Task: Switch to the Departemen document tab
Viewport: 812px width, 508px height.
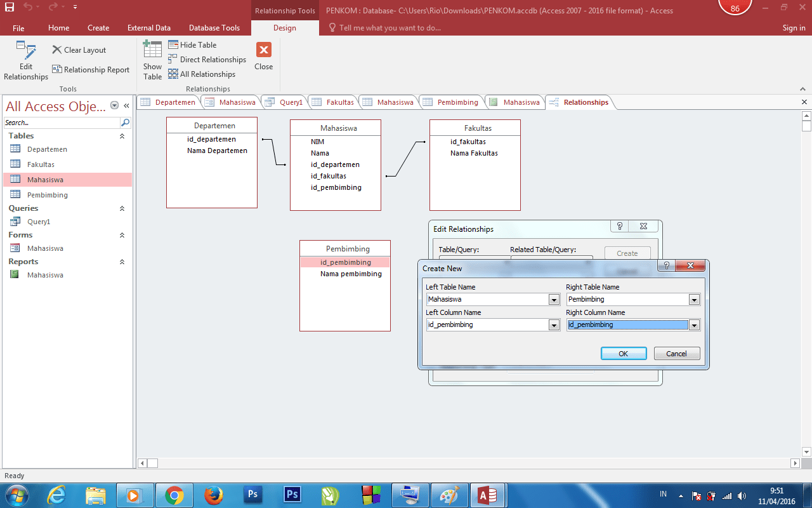Action: (x=169, y=102)
